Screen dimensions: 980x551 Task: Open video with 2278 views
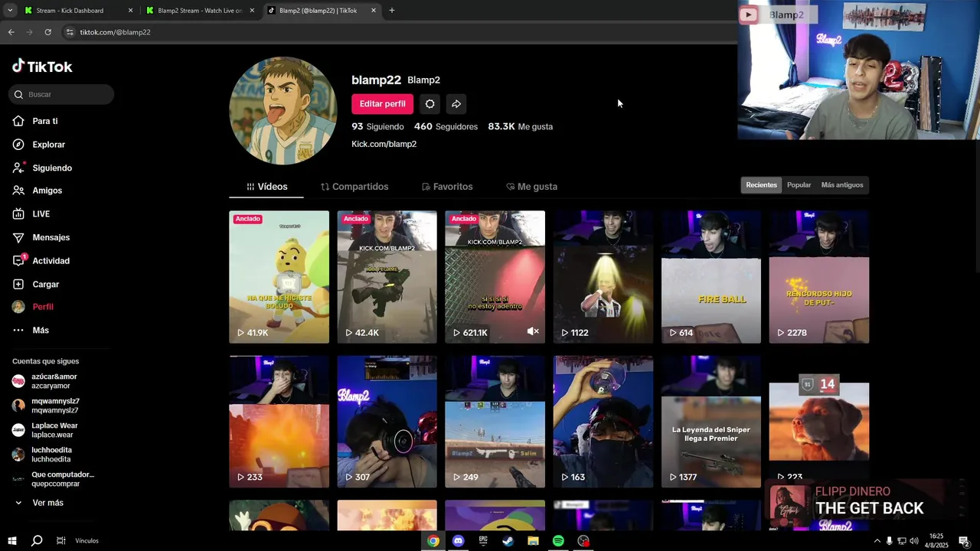pos(819,277)
